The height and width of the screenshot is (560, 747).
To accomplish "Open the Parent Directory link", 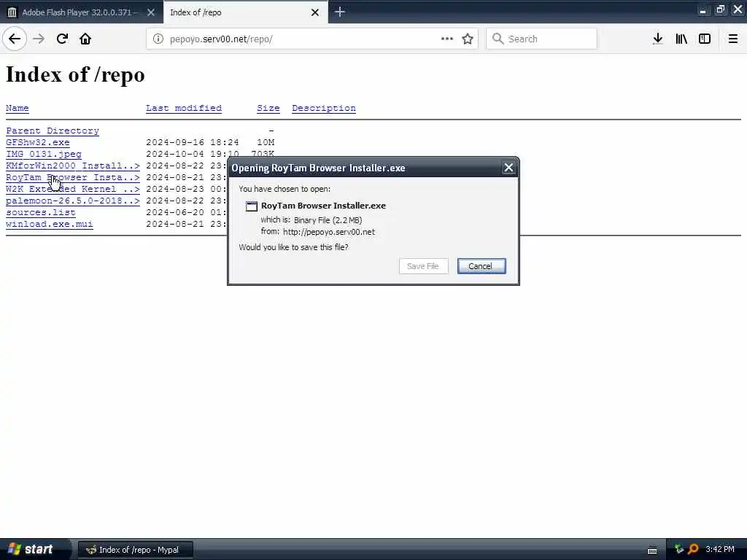I will (x=53, y=131).
